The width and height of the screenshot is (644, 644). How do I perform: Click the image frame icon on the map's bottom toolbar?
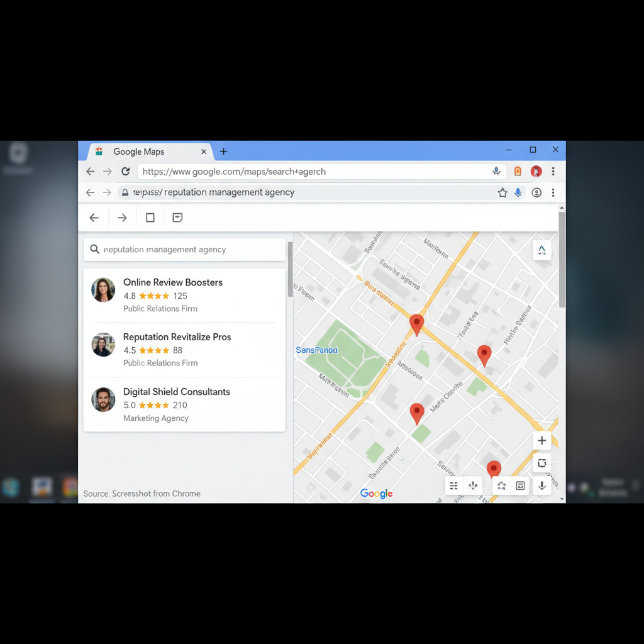(520, 486)
